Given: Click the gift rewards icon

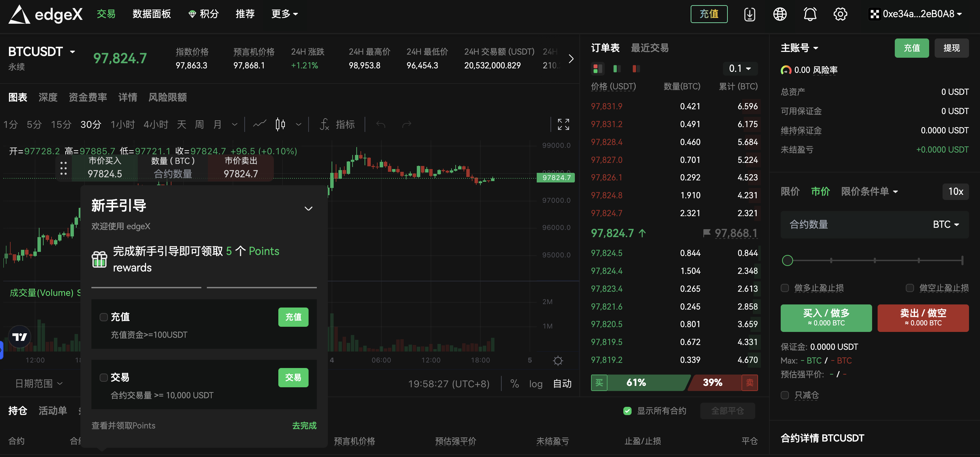Looking at the screenshot, I should click(x=99, y=259).
